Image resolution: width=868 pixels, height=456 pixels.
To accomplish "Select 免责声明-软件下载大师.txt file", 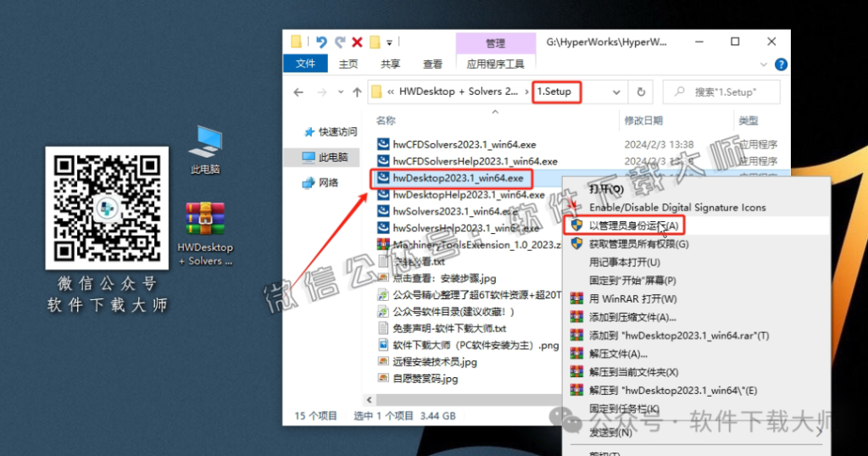I will pos(449,329).
